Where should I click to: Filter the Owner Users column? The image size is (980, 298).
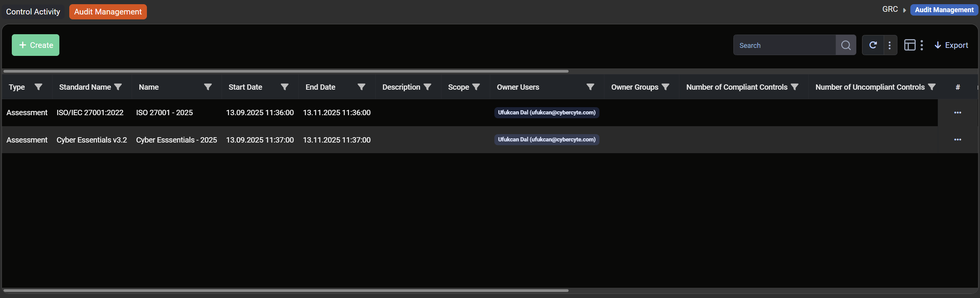[x=590, y=87]
